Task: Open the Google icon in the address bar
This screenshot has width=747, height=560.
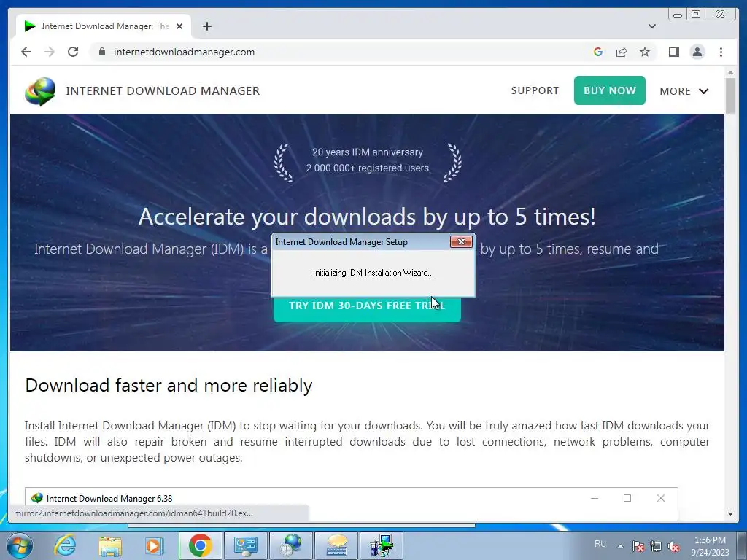Action: pyautogui.click(x=598, y=52)
